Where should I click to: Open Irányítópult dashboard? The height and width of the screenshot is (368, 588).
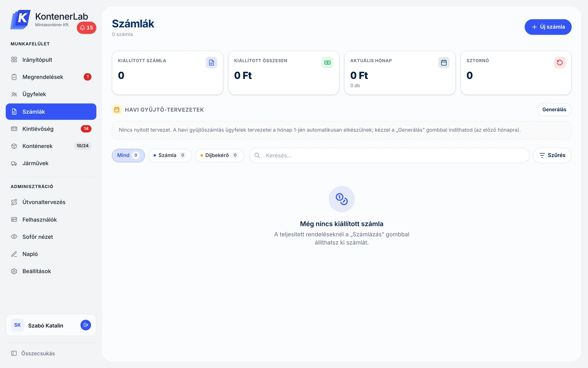[51, 60]
